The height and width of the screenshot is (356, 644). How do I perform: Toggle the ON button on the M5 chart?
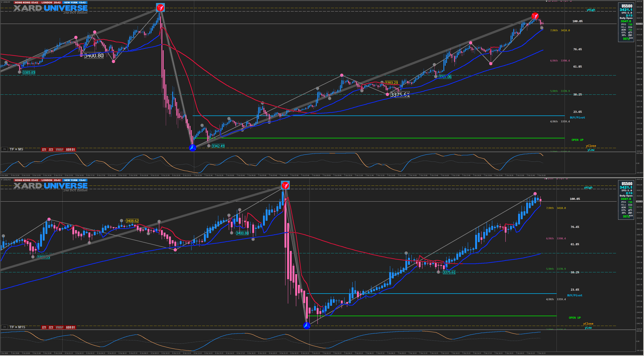click(4, 149)
